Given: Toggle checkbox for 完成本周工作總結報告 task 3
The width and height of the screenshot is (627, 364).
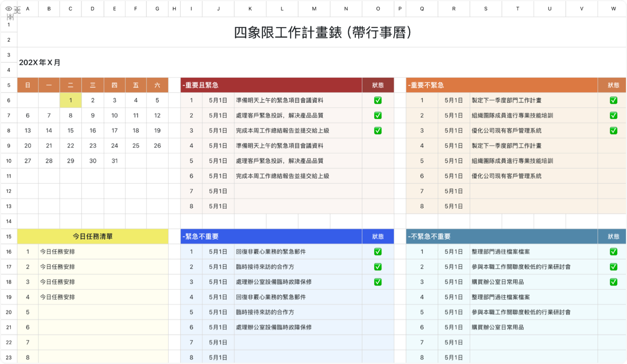Looking at the screenshot, I should click(378, 130).
